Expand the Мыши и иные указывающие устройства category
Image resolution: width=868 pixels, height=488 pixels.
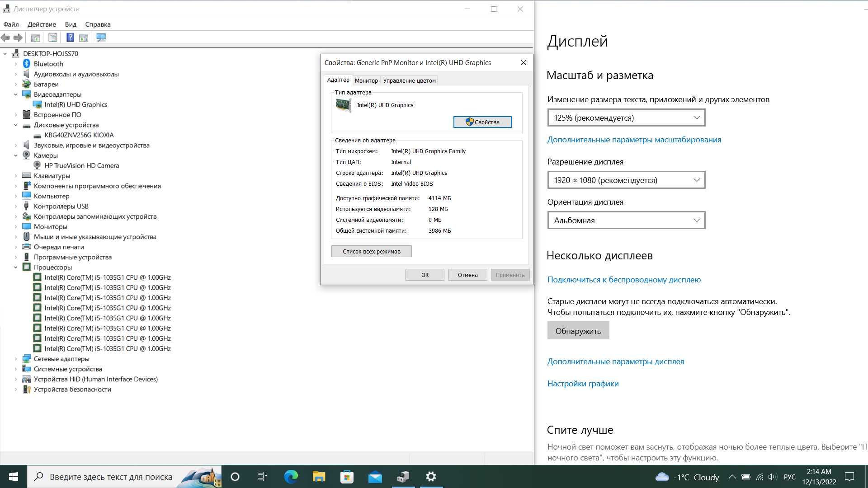(x=15, y=237)
